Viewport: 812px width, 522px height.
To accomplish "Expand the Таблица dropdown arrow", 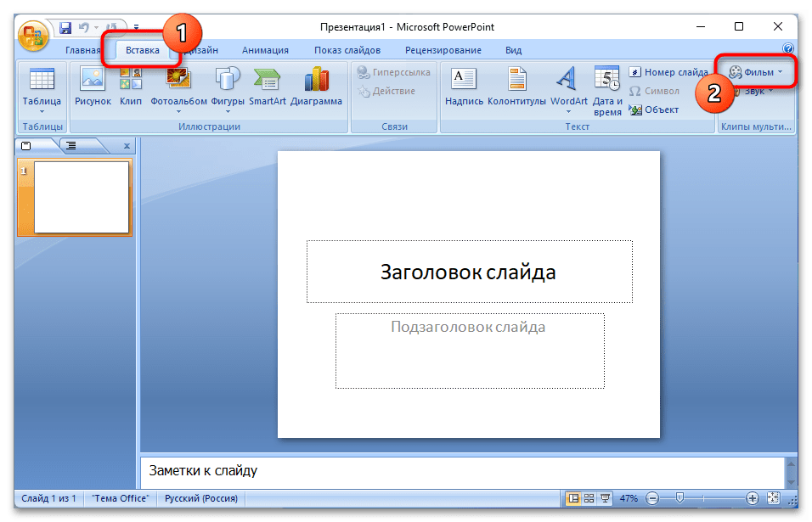I will [42, 111].
